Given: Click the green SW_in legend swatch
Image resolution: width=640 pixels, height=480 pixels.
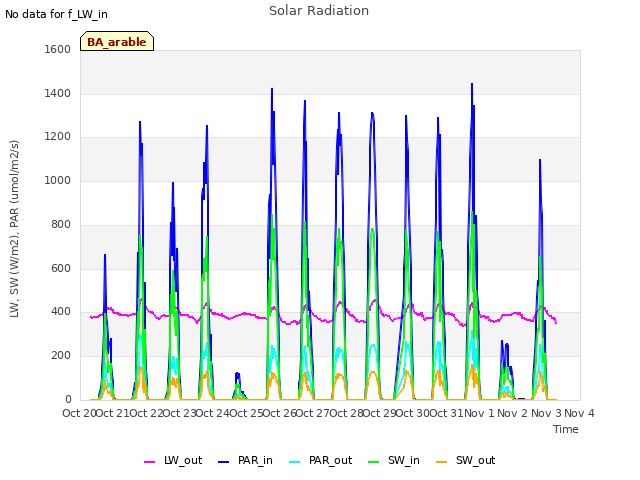Looking at the screenshot, I should click(x=374, y=462).
